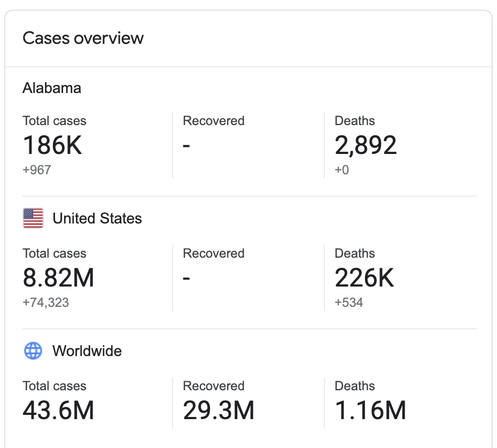
Task: Click the Worldwide globe icon
Action: pyautogui.click(x=33, y=351)
